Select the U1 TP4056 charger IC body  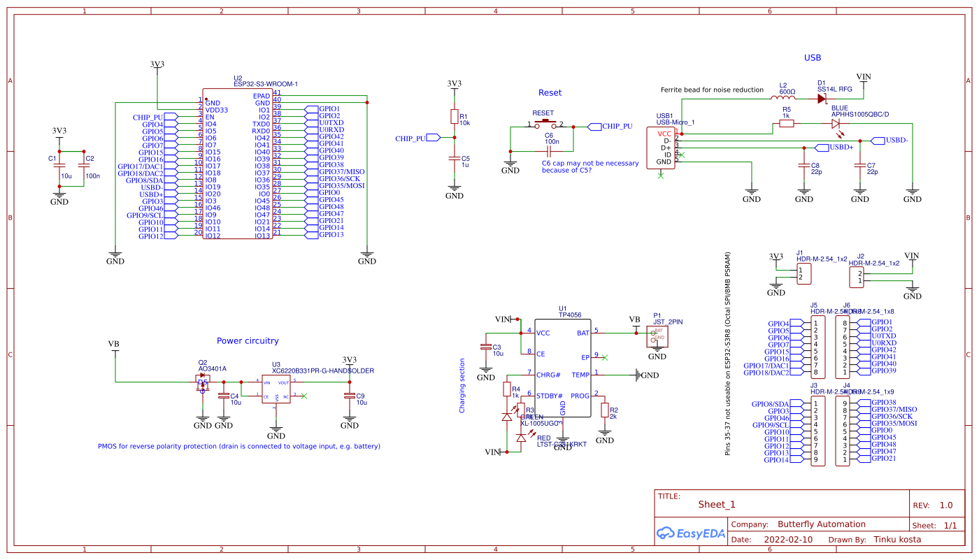[x=563, y=368]
